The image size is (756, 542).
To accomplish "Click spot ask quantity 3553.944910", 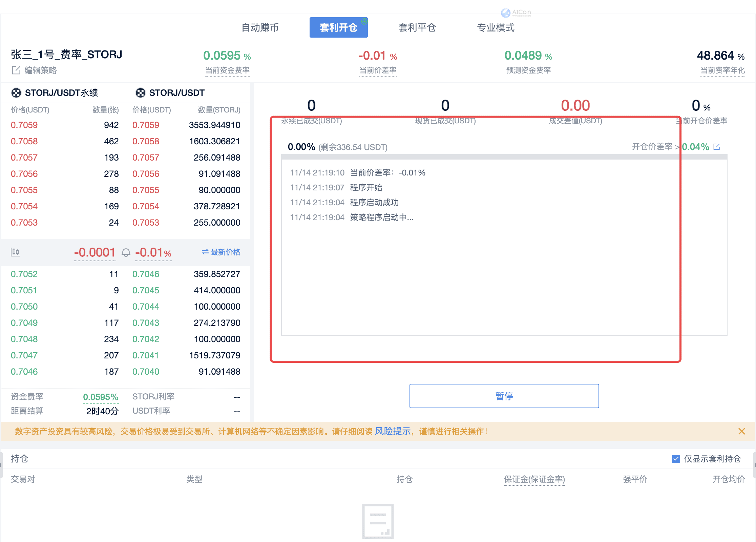I will 214,125.
